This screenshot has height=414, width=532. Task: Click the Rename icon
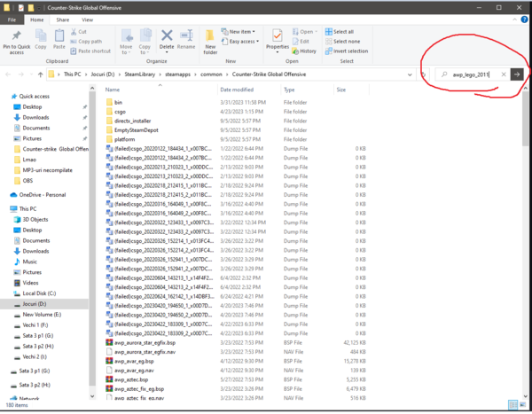pos(186,35)
